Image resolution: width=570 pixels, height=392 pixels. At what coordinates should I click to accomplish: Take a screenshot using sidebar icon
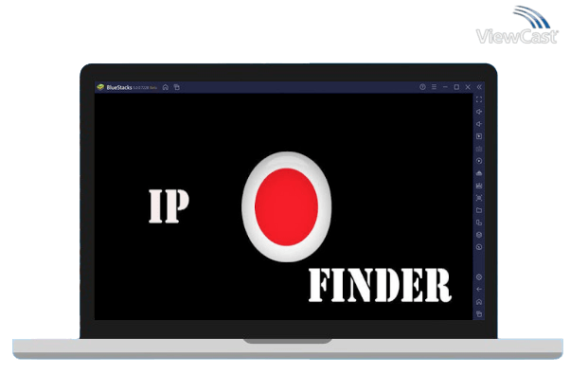479,198
